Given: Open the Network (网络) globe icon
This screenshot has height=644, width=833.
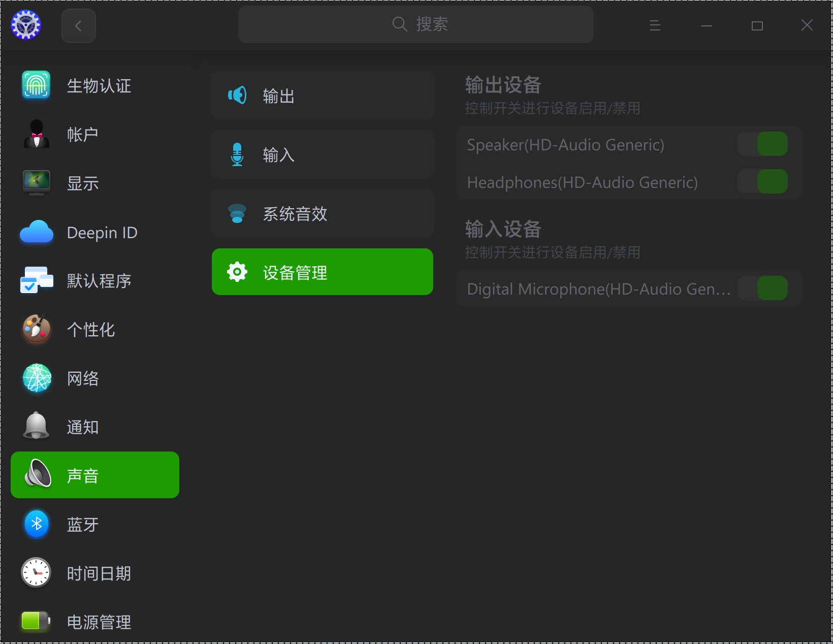Looking at the screenshot, I should coord(36,378).
